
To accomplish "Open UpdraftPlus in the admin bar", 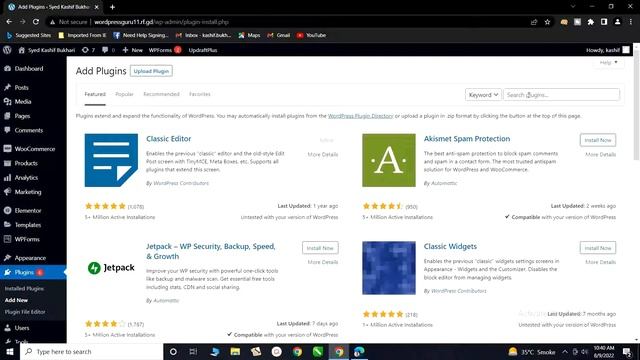I will click(x=203, y=50).
